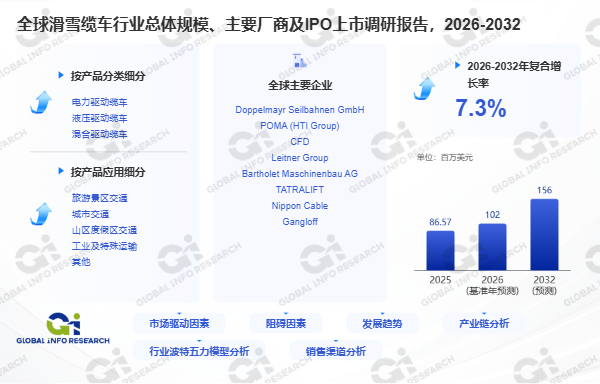Click the Gangloff company name

pyautogui.click(x=300, y=222)
